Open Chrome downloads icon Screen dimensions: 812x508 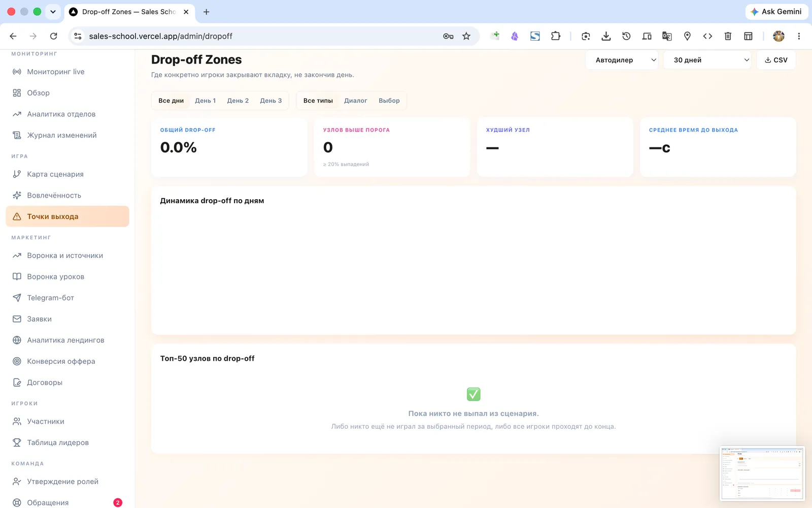click(x=606, y=36)
